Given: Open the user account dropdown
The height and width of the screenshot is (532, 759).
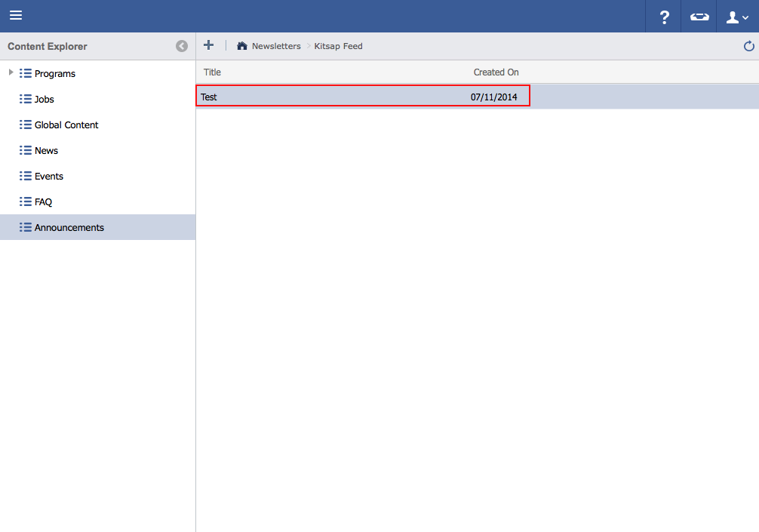Looking at the screenshot, I should pos(736,17).
